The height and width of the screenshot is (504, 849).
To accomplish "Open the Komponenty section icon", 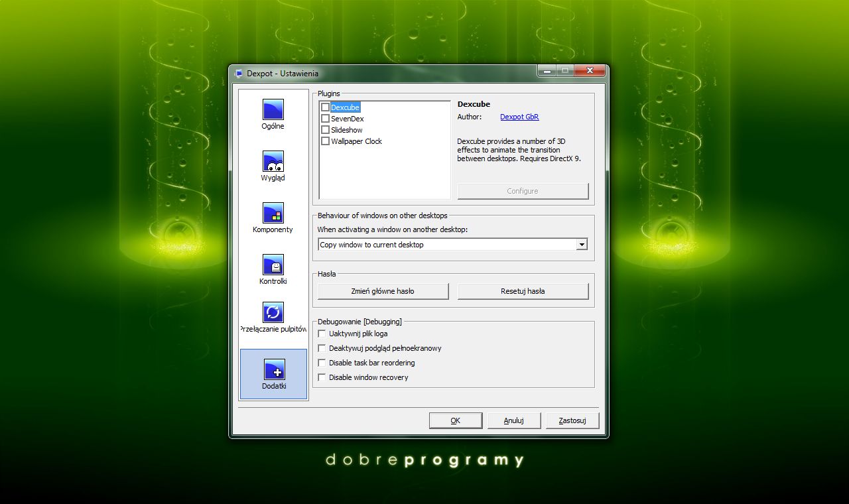I will click(273, 213).
